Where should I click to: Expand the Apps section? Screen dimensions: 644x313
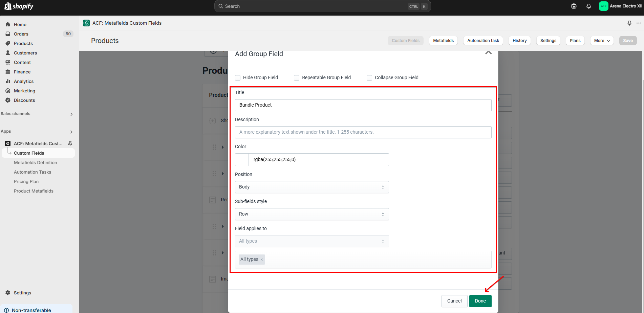(x=71, y=132)
